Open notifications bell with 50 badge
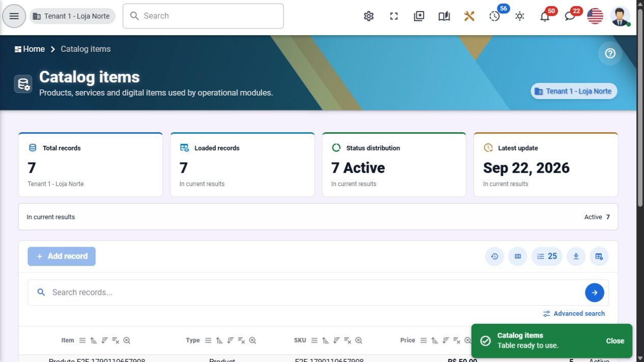Viewport: 644px width, 362px height. (x=545, y=16)
